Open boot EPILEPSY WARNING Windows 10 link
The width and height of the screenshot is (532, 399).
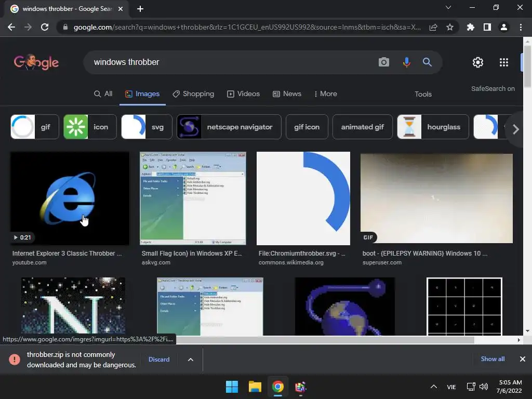coord(425,254)
